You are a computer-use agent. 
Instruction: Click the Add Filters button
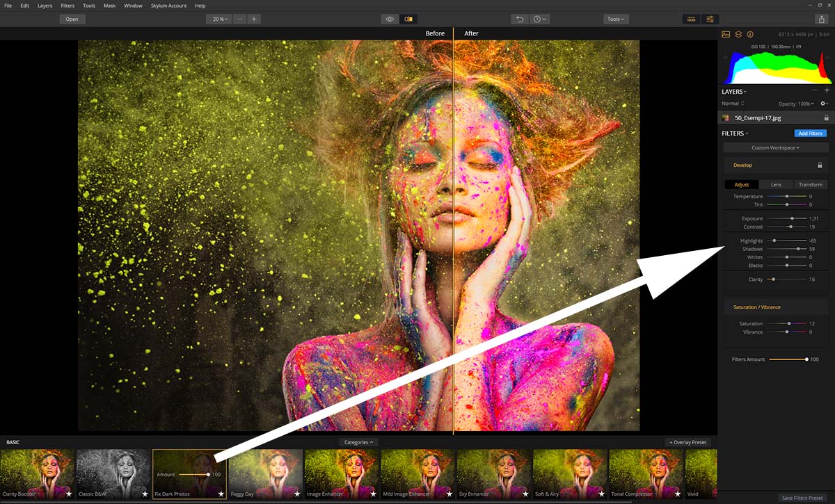point(810,133)
